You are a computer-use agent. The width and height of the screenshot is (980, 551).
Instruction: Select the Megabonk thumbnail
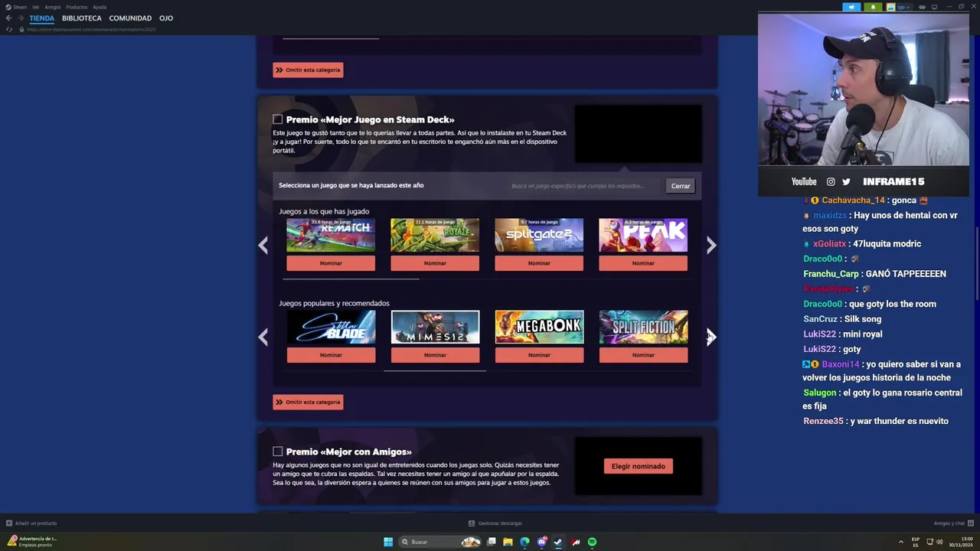coord(539,327)
